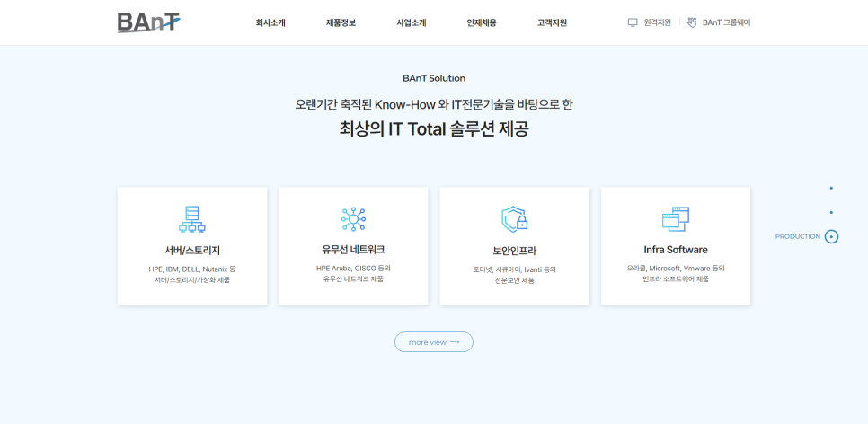868x424 pixels.
Task: Click the text '유무선 네트워크 제품'
Action: (x=353, y=278)
